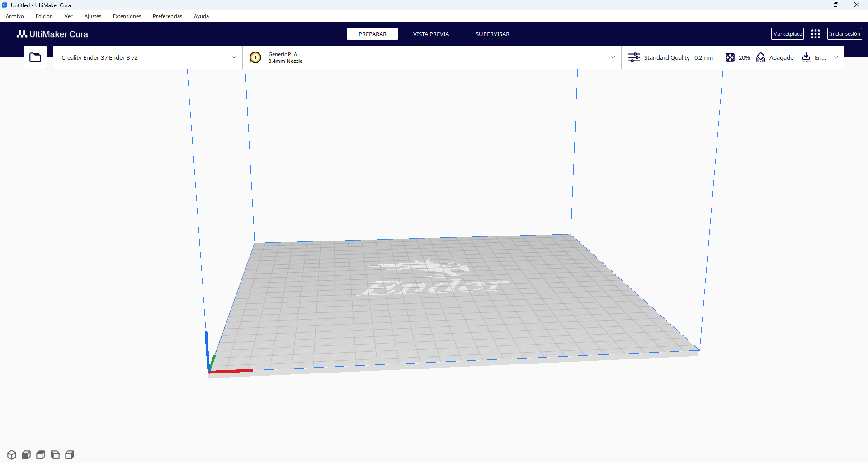868x463 pixels.
Task: Minimize the Cura window
Action: click(x=816, y=5)
